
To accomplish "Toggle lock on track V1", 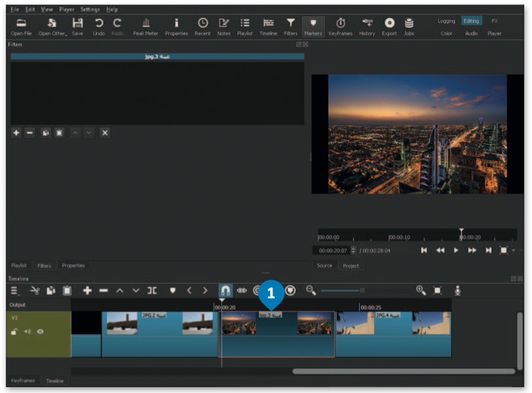I will point(14,332).
